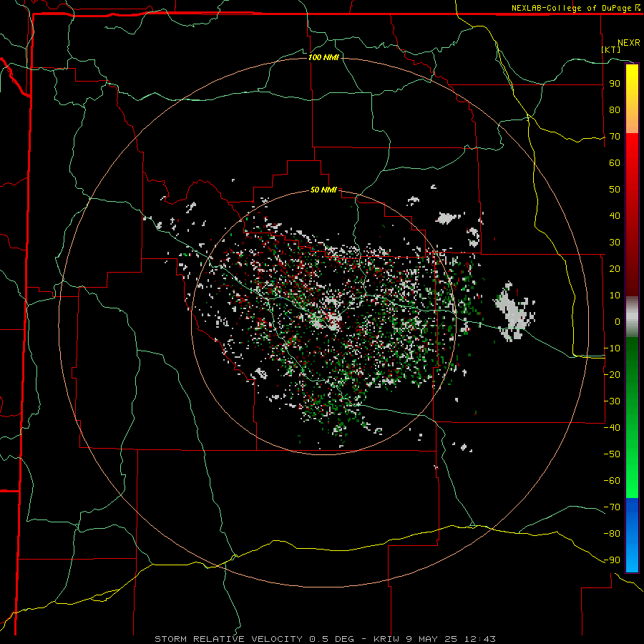This screenshot has width=644, height=644.
Task: Click the NEXR label above the color scale
Action: (x=629, y=43)
